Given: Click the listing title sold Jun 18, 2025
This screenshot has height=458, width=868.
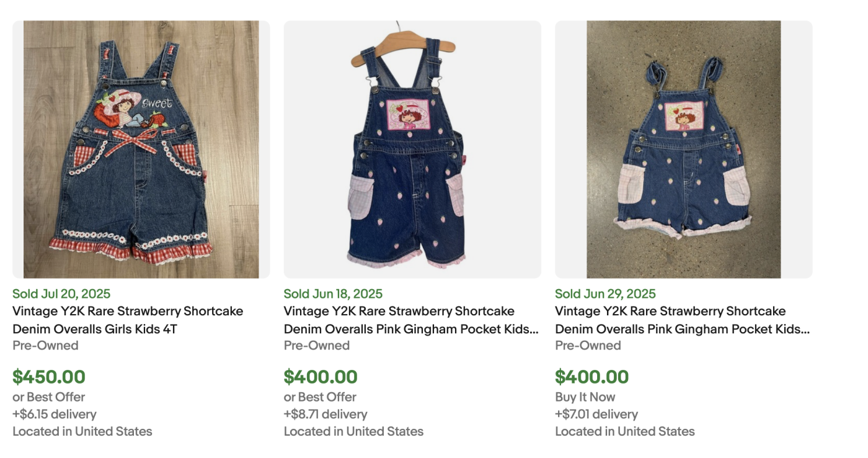Looking at the screenshot, I should tap(411, 320).
